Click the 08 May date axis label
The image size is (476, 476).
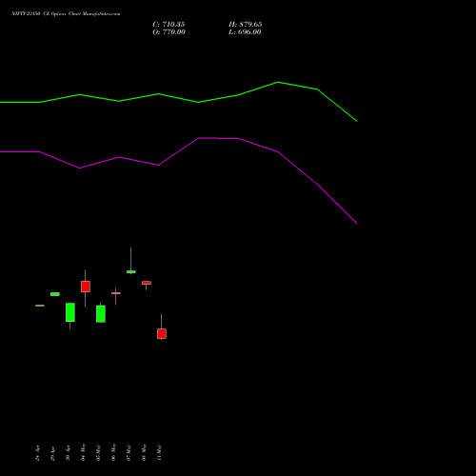pyautogui.click(x=144, y=452)
